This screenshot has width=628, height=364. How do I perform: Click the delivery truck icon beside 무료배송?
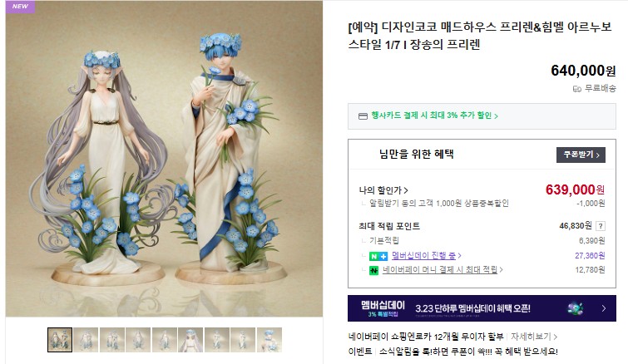pyautogui.click(x=576, y=89)
